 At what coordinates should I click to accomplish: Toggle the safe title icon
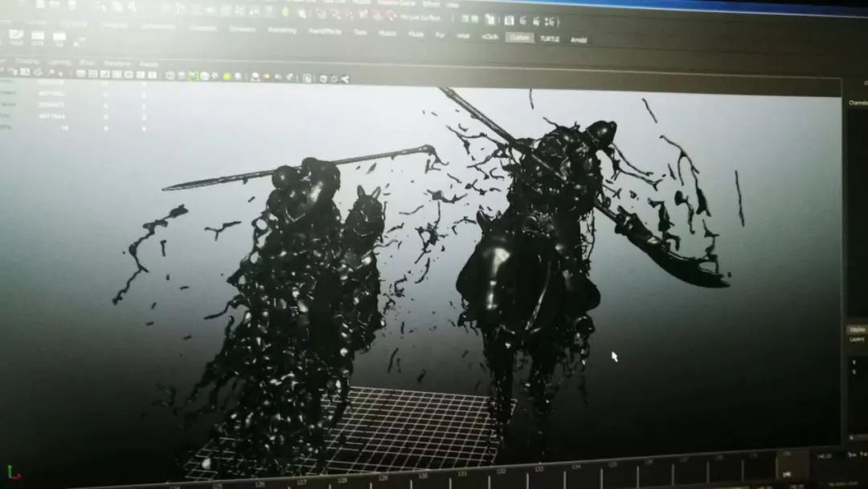tap(152, 75)
